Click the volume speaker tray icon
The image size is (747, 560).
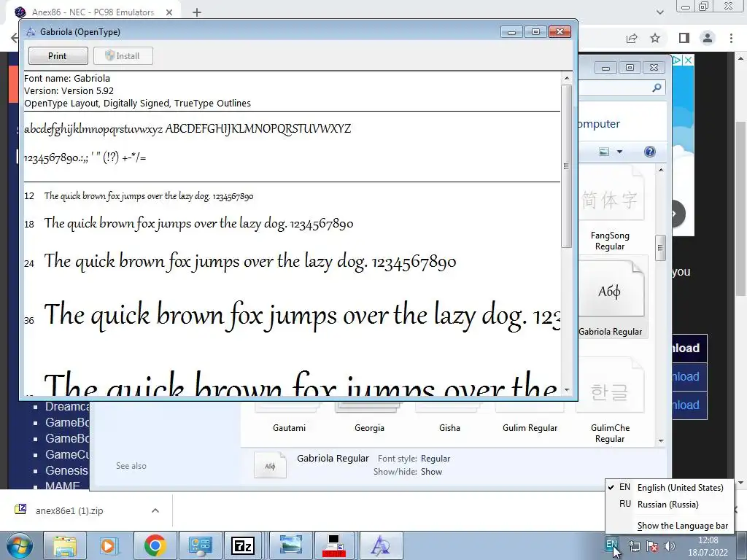coord(670,547)
